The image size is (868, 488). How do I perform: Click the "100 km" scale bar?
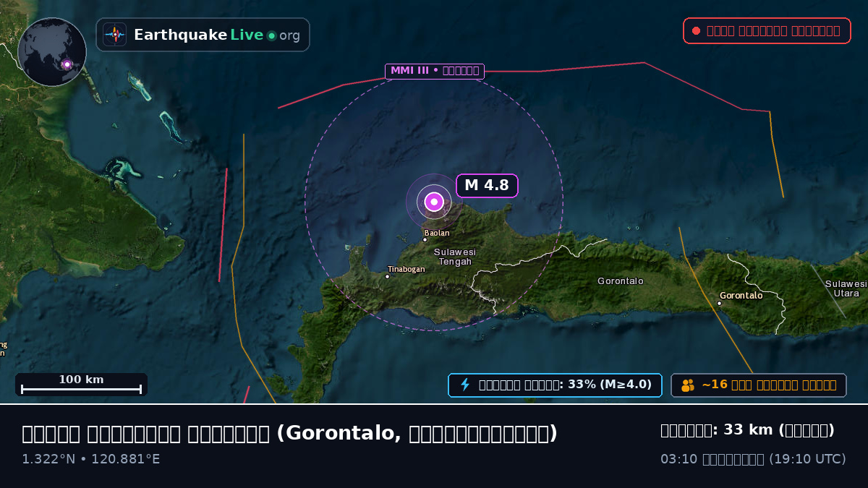[x=81, y=385]
